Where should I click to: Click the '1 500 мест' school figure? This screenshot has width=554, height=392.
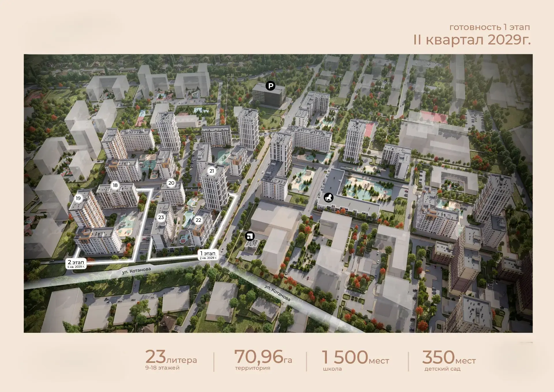355,357
